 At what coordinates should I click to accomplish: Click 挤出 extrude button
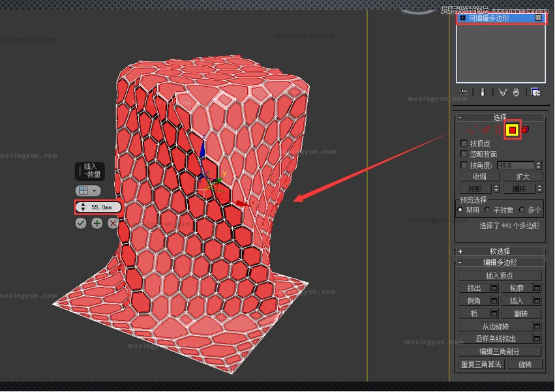474,288
